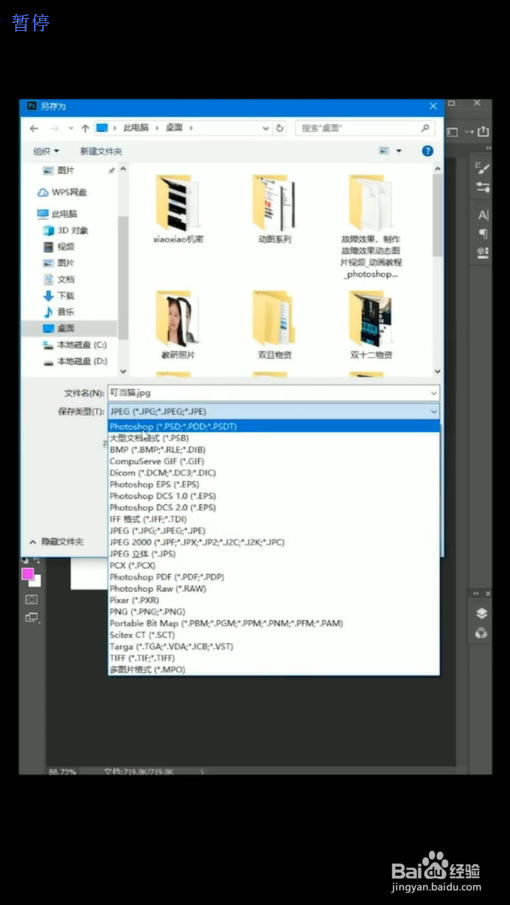Screen dimensions: 510x905
Task: Select WPS网盘 in navigation pane
Action: click(x=62, y=192)
